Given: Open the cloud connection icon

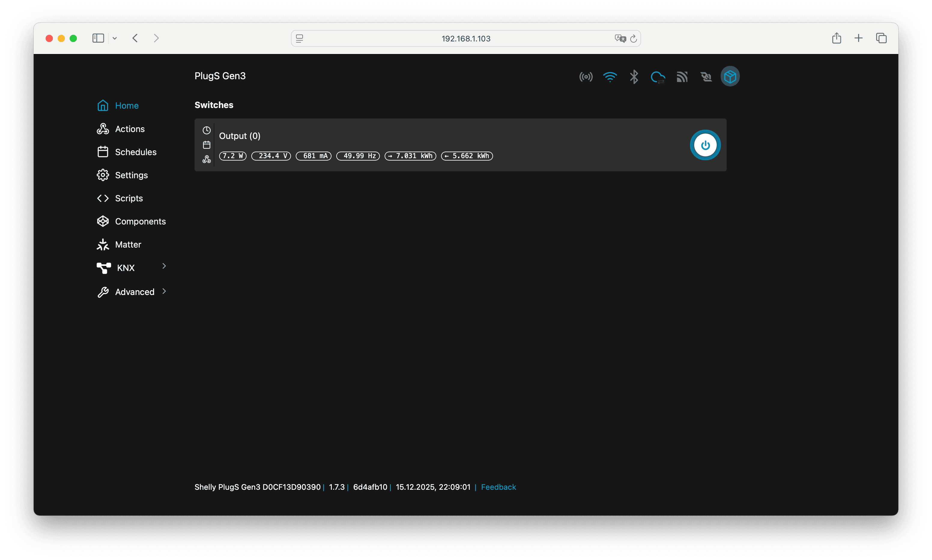Looking at the screenshot, I should tap(658, 77).
